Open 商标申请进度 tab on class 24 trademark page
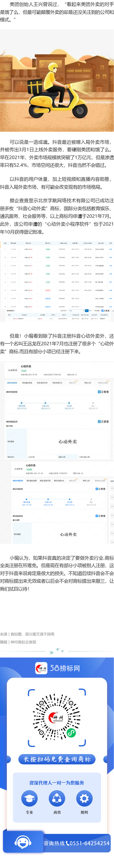 pos(18,481)
